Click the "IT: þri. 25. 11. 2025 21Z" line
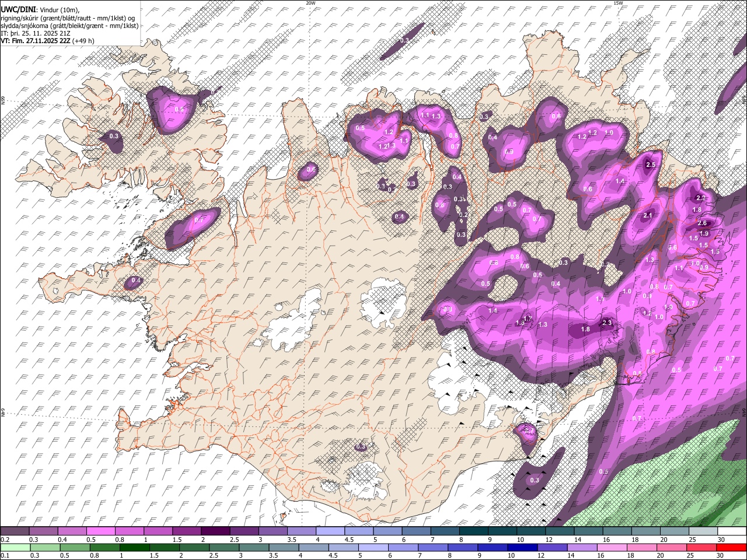747x560 pixels. coord(35,33)
